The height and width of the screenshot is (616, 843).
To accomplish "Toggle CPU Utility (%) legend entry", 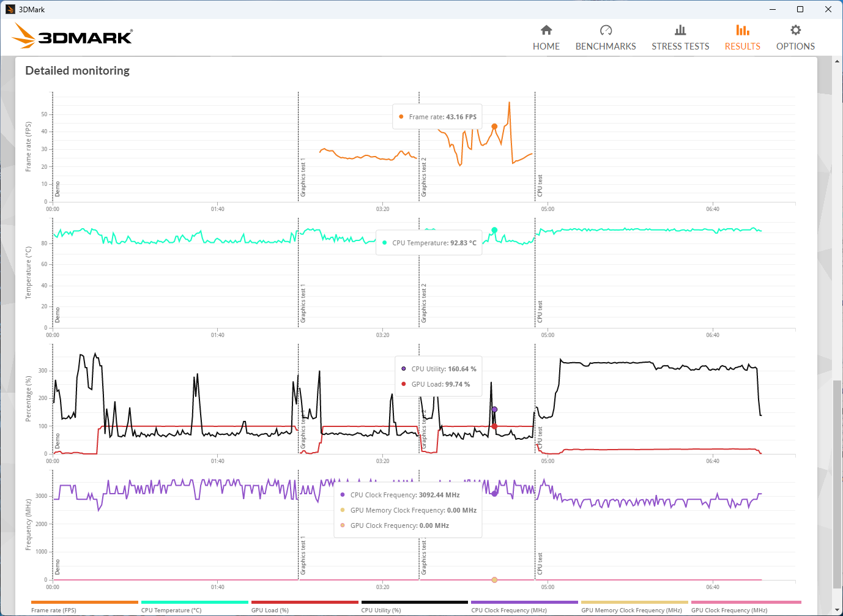I will pyautogui.click(x=381, y=610).
